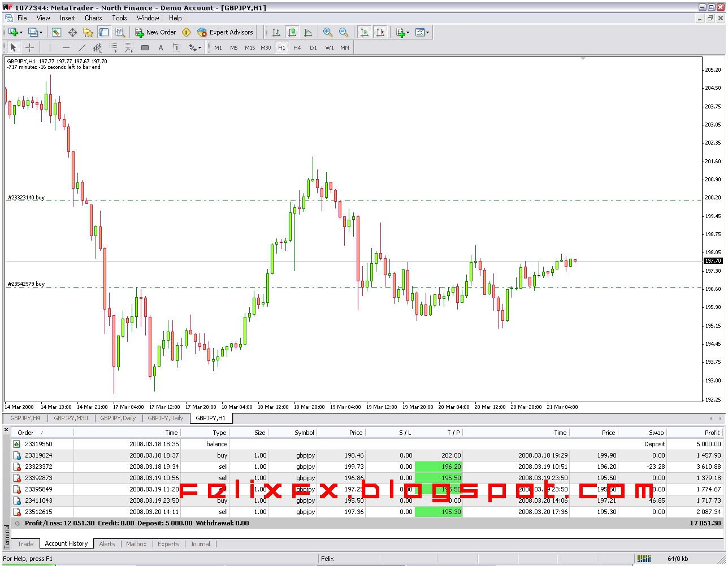Switch to the Journal terminal tab
This screenshot has height=566, width=728.
200,544
